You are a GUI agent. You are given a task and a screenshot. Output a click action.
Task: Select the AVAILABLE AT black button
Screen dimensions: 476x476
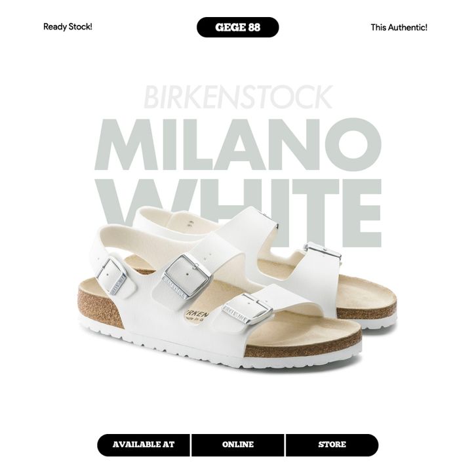[x=144, y=445]
